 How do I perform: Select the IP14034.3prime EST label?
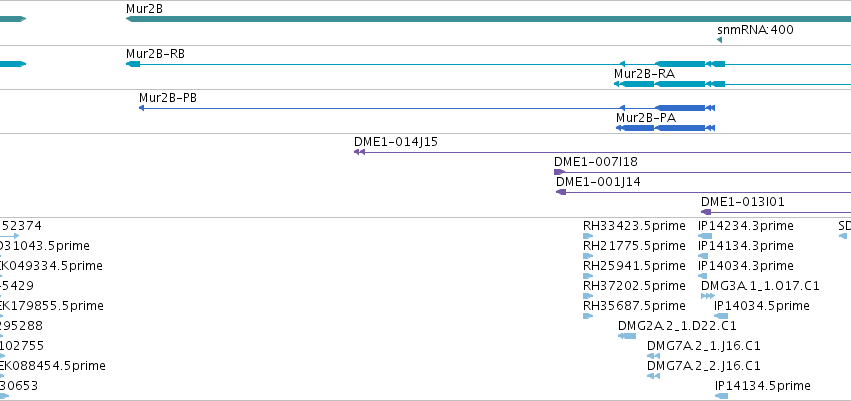746,266
